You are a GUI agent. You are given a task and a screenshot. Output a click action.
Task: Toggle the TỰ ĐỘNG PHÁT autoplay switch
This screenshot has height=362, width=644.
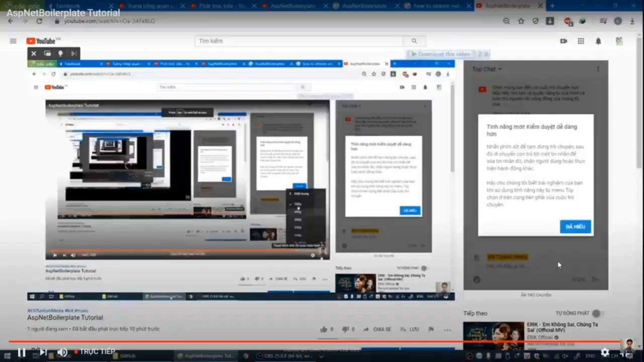click(x=597, y=313)
